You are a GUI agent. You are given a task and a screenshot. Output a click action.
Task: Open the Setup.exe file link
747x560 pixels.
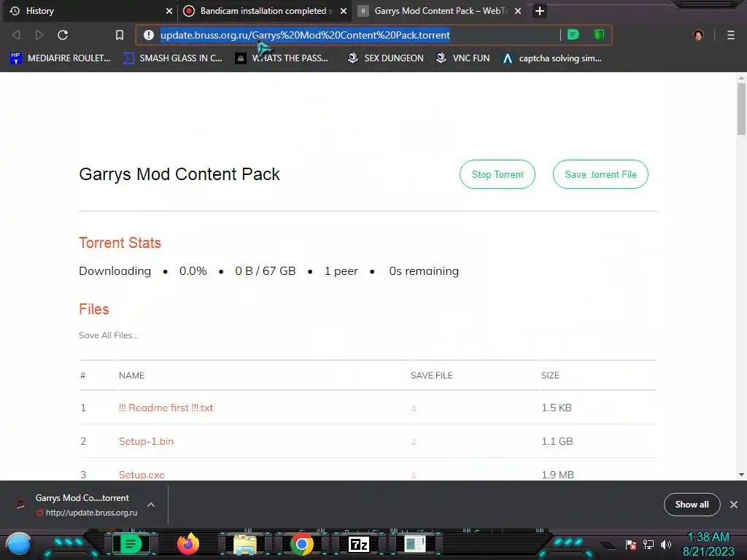[x=142, y=474]
